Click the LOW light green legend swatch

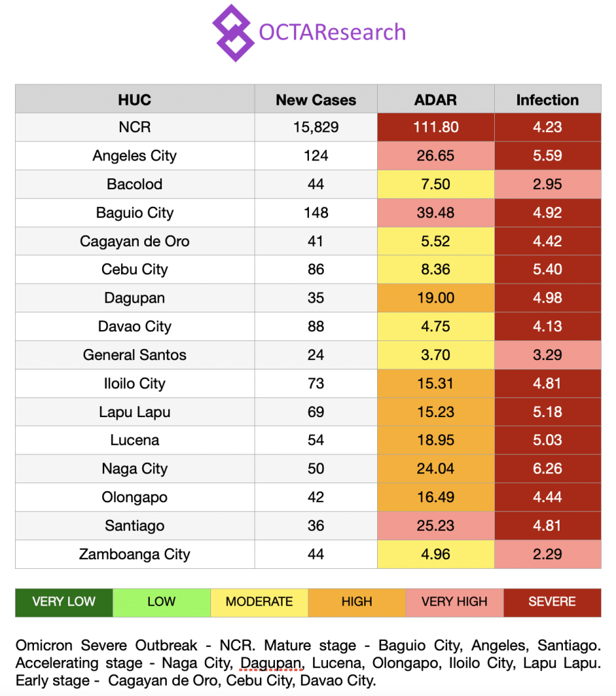pos(161,602)
